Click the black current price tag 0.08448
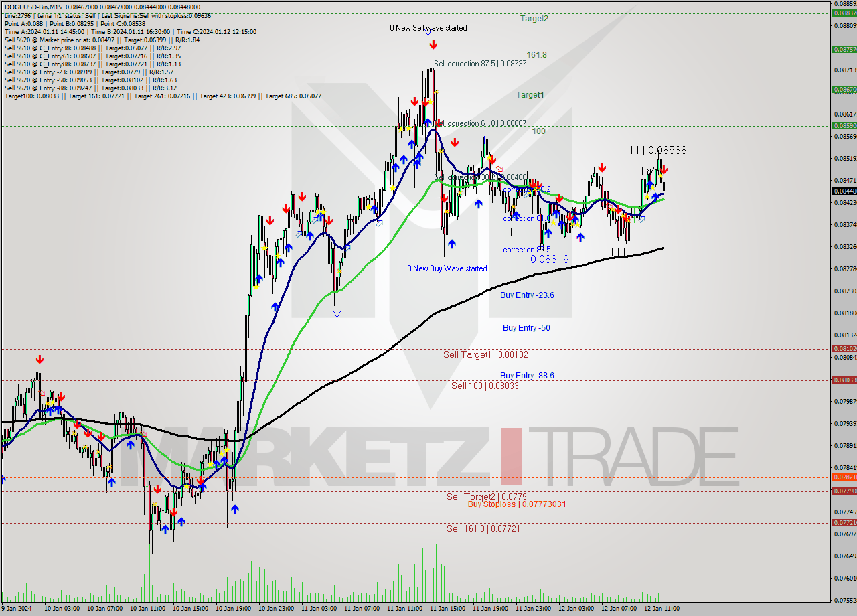This screenshot has width=857, height=616. coord(844,191)
